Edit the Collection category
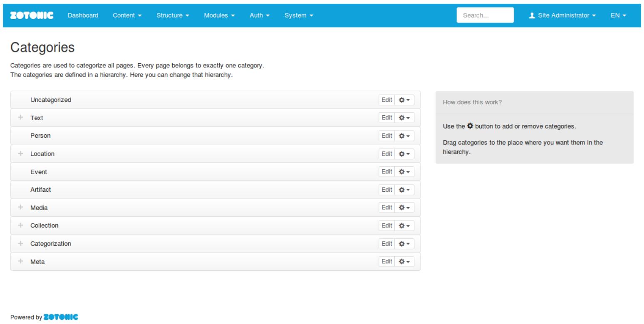Viewport: 644px width, 324px height. (387, 225)
